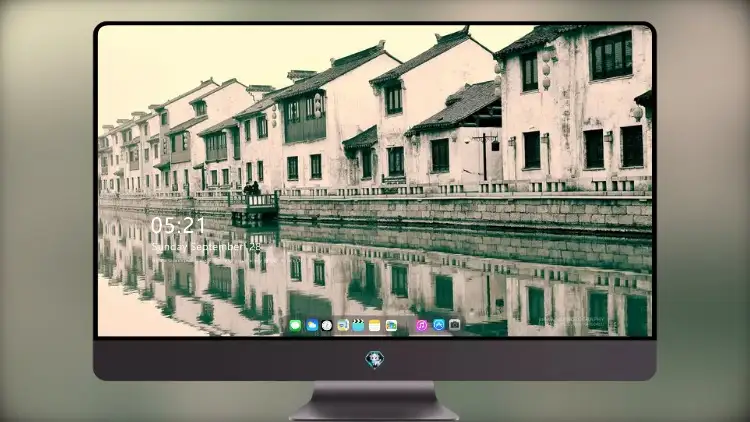The image size is (750, 422).
Task: Open the Camera app in the dock
Action: click(x=454, y=325)
